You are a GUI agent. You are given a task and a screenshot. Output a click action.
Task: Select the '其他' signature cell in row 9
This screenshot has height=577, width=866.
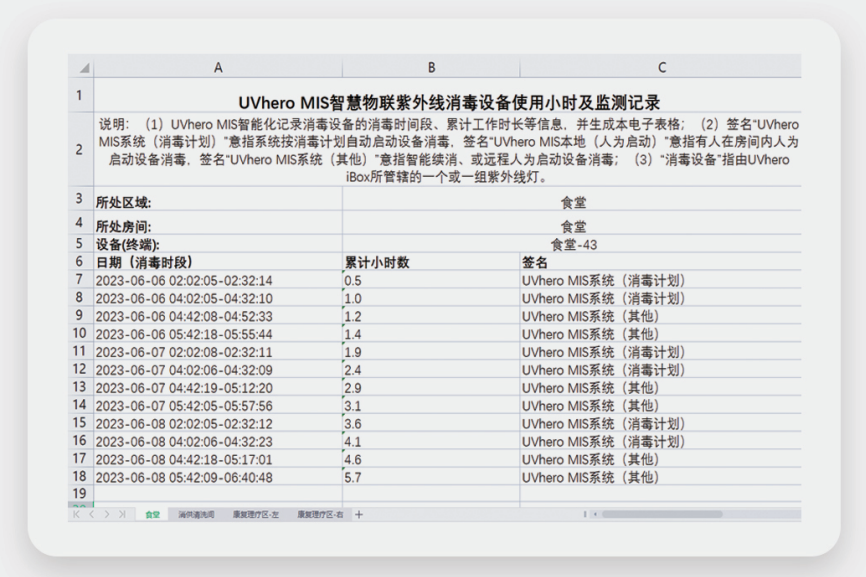(661, 316)
